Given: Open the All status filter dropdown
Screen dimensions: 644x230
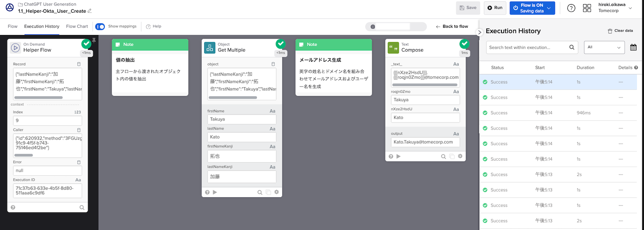Looking at the screenshot, I should [604, 47].
